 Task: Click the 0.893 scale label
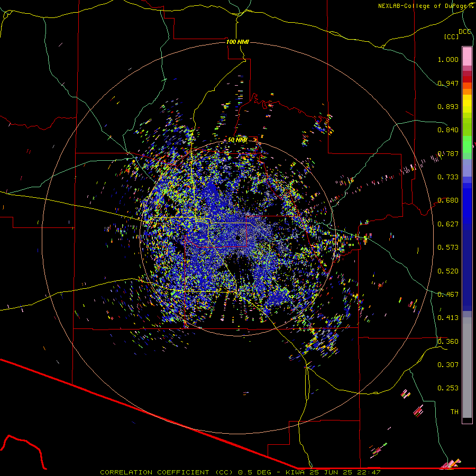click(448, 106)
